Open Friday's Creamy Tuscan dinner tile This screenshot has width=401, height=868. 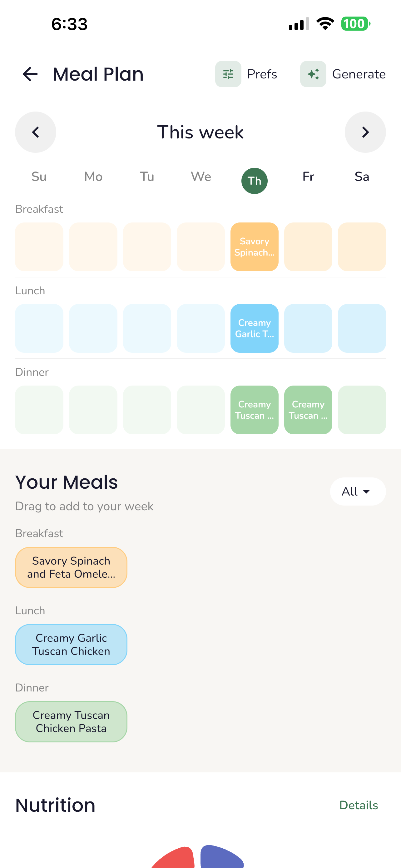[x=308, y=409]
